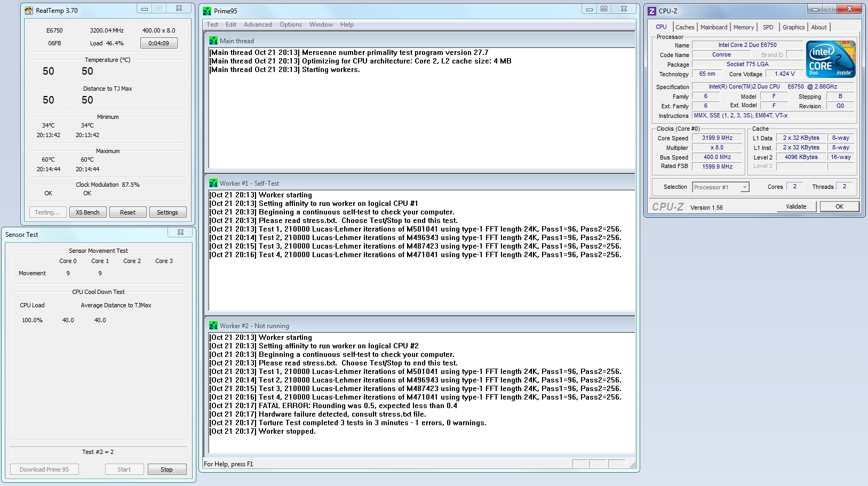Click the Worker #2 - Not running title bar

point(419,325)
